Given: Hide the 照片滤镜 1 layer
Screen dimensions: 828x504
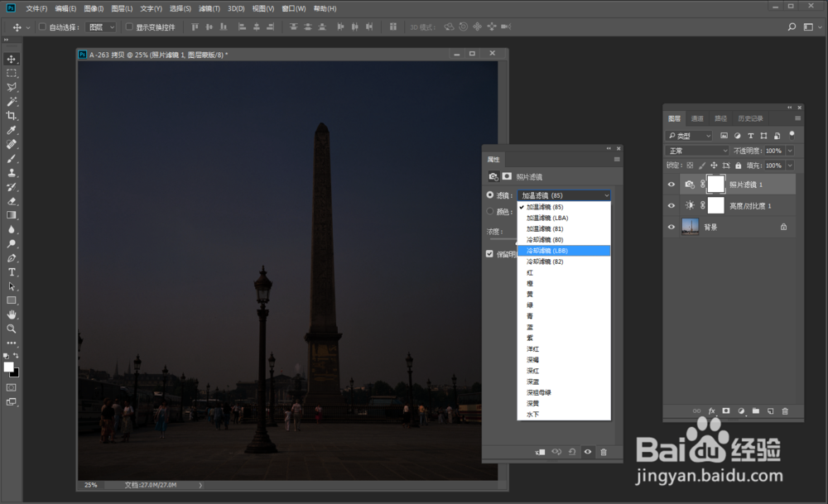Looking at the screenshot, I should click(672, 185).
